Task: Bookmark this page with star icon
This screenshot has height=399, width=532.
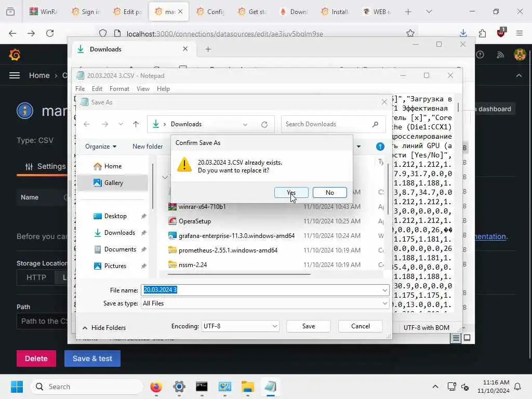Action: 410,33
